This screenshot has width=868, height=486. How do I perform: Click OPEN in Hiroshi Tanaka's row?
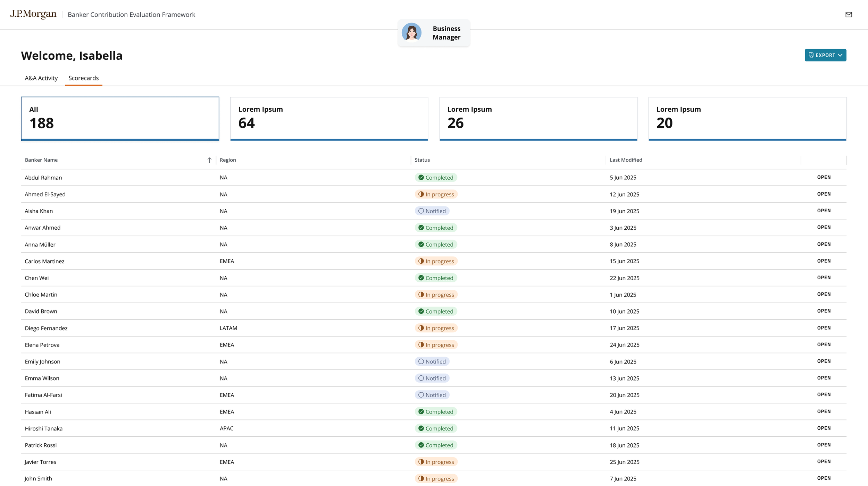click(824, 428)
